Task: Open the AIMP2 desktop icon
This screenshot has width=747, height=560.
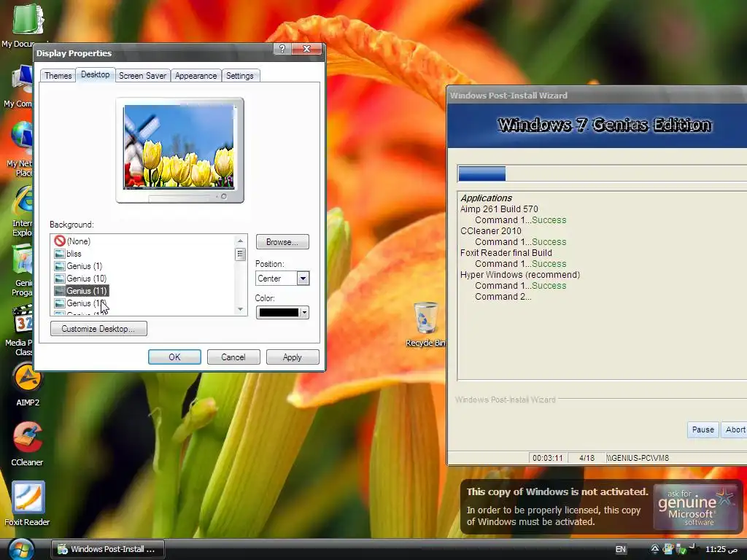Action: coord(27,385)
